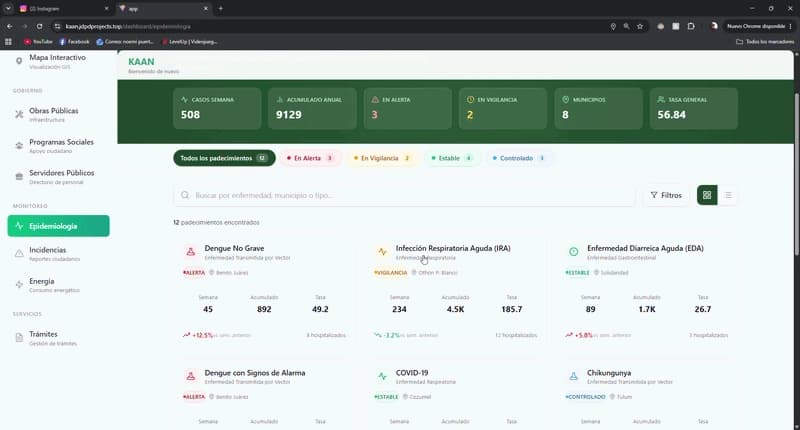
Task: Click the Acumulado Anual stat card
Action: coord(312,108)
